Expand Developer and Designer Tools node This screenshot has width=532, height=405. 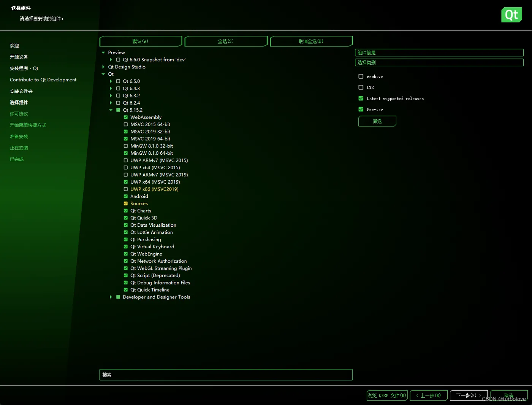(111, 297)
